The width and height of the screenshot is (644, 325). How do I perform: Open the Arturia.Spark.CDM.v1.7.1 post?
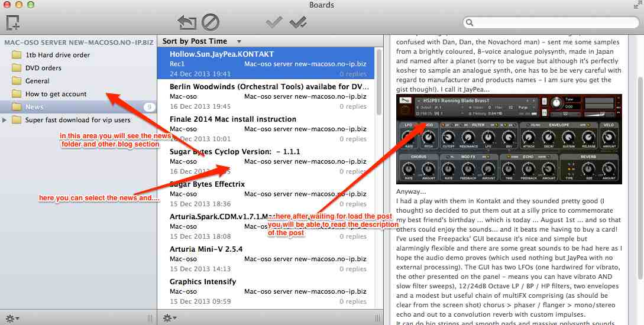click(x=266, y=226)
